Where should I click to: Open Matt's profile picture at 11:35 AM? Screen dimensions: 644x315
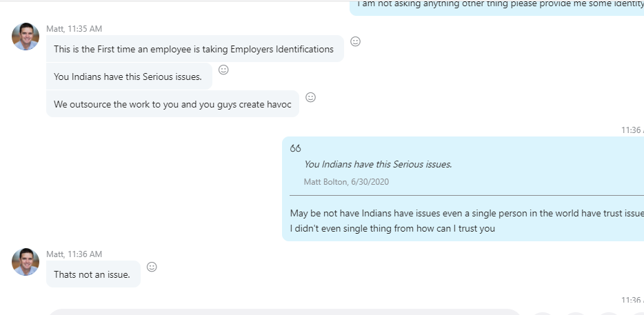point(26,37)
